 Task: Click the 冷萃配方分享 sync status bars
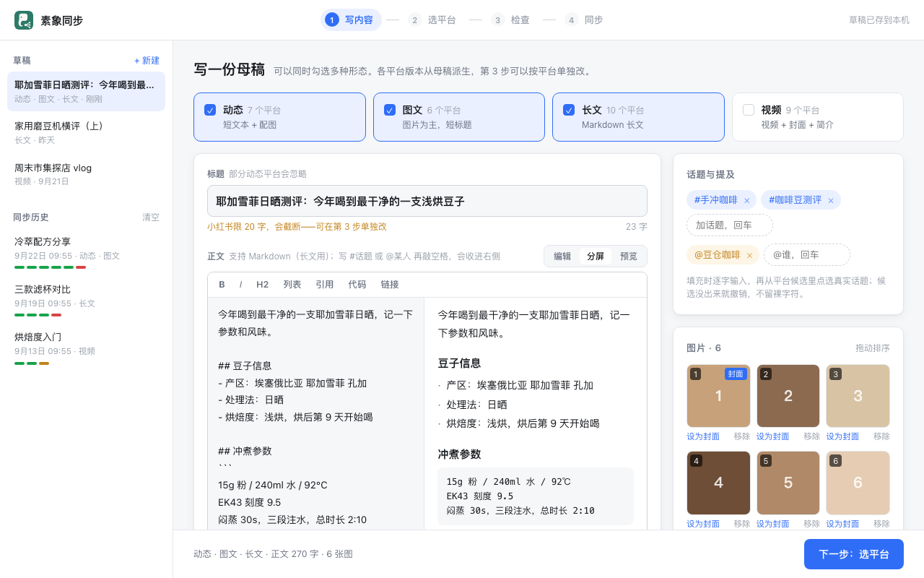(50, 267)
